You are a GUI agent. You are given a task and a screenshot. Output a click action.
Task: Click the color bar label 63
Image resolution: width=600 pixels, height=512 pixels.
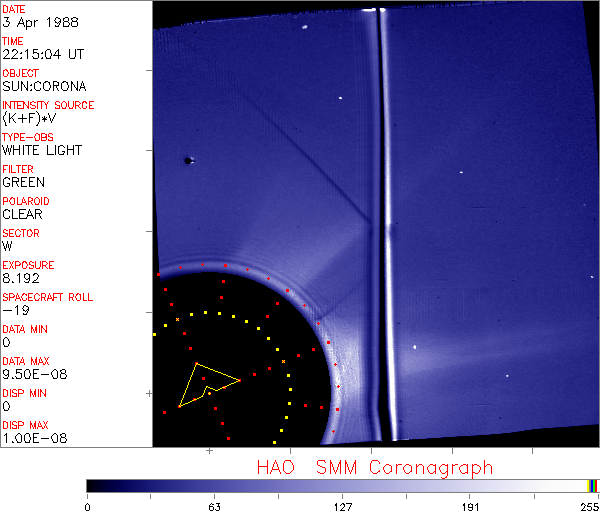coord(214,507)
